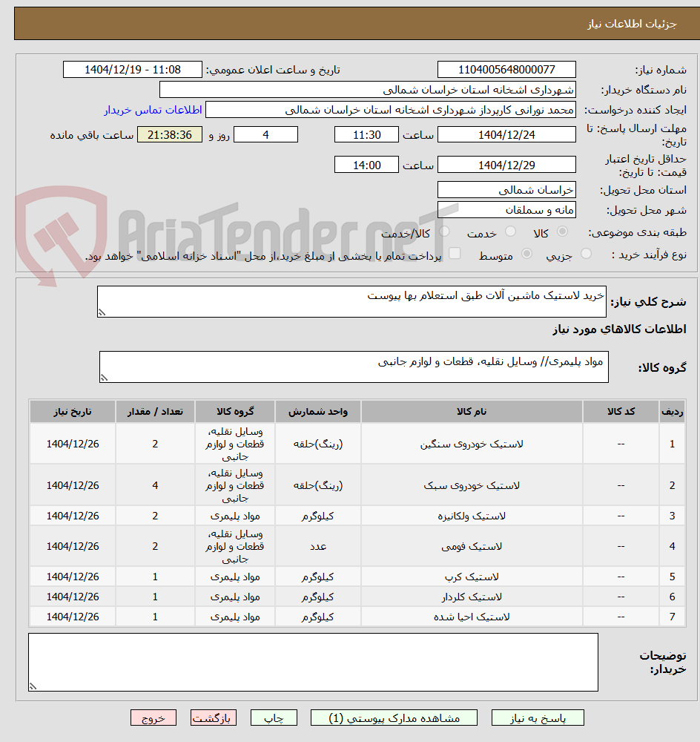Viewport: 700px width, 742px height.
Task: Click item name لاستیک ولکانیزه
Action: [x=472, y=516]
